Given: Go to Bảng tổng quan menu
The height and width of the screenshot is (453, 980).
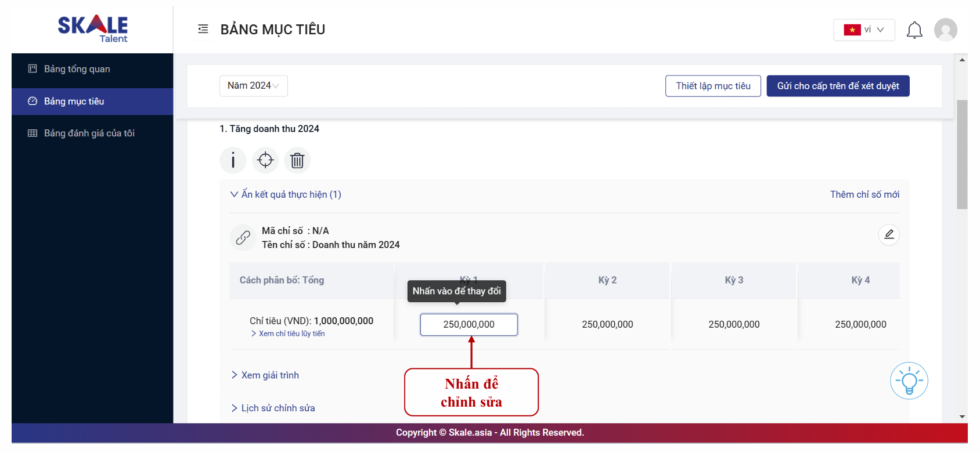Looking at the screenshot, I should [77, 69].
